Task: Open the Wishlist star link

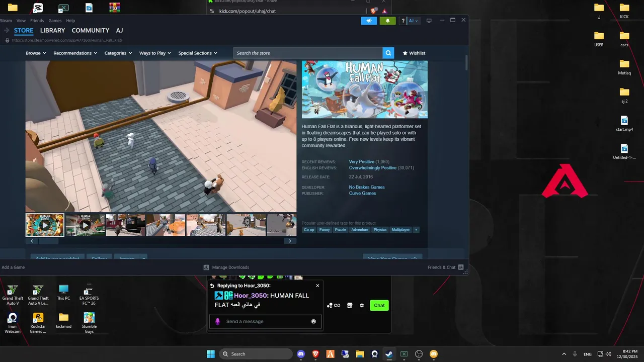Action: [414, 53]
